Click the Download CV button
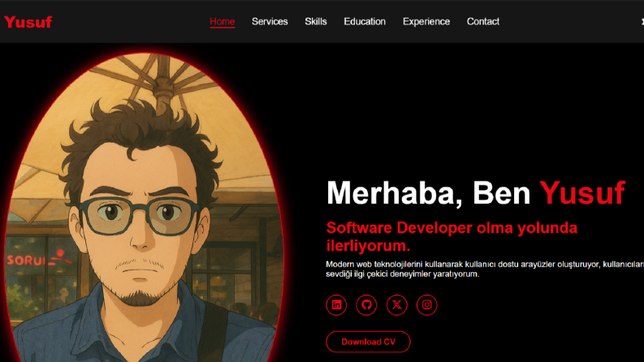 pyautogui.click(x=368, y=342)
